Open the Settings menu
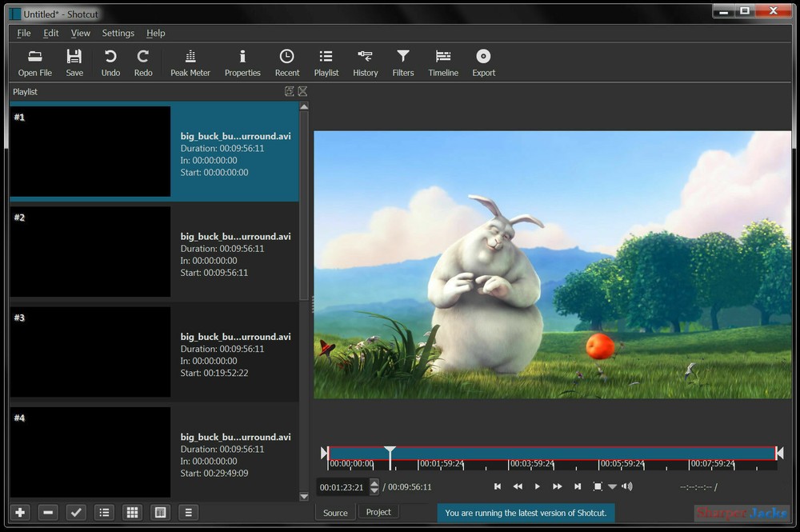The height and width of the screenshot is (532, 800). pos(118,33)
